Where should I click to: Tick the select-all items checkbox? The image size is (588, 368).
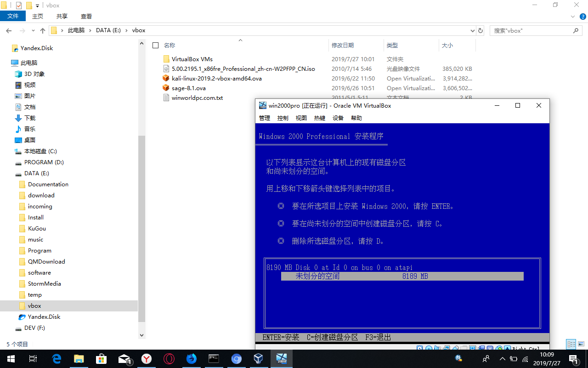click(155, 46)
